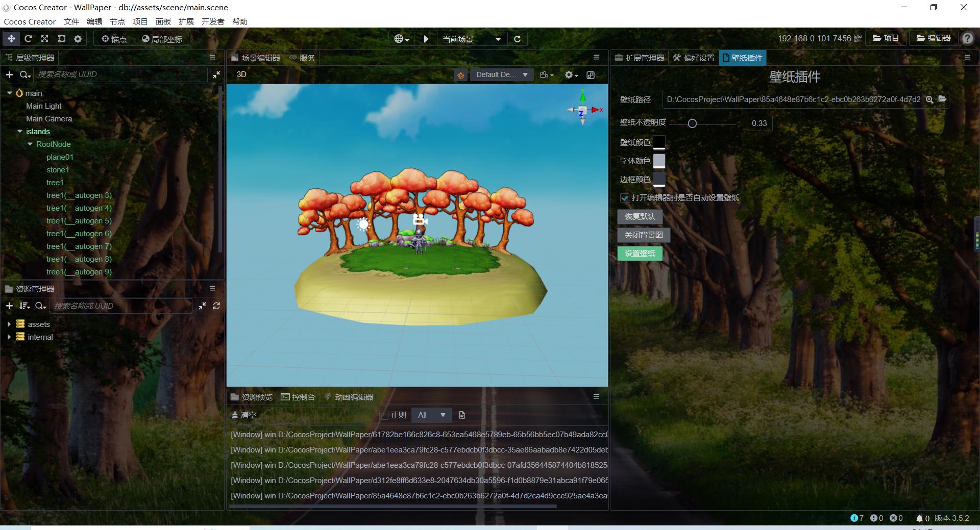Select the rotate transform tool
The width and height of the screenshot is (980, 530).
coord(28,39)
